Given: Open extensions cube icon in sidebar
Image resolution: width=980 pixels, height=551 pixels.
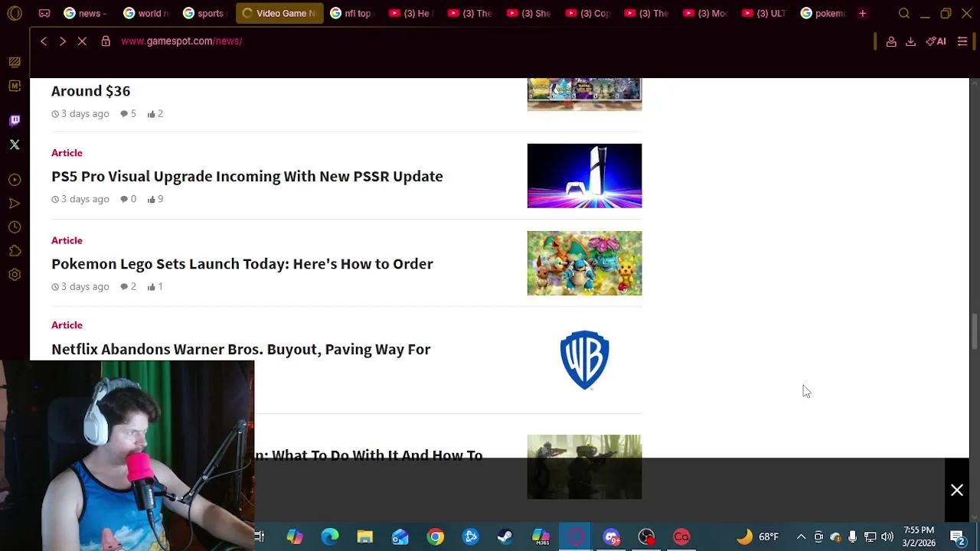Looking at the screenshot, I should [15, 251].
